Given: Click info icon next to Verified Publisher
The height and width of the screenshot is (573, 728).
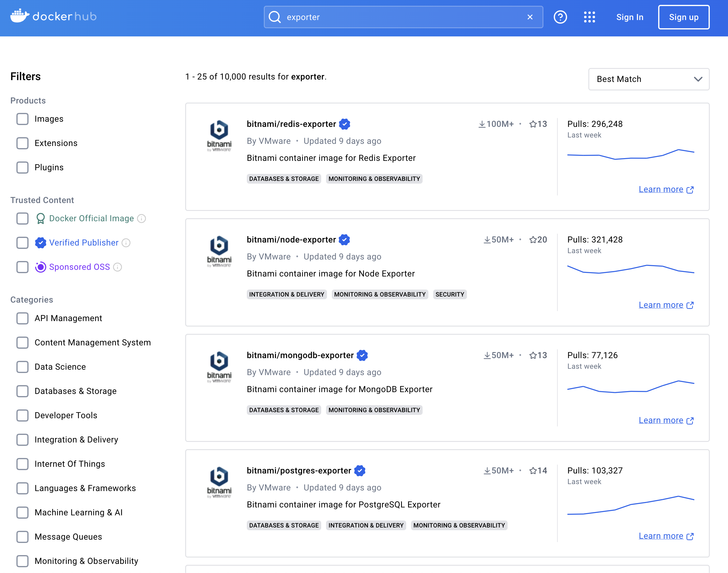Looking at the screenshot, I should click(x=126, y=243).
